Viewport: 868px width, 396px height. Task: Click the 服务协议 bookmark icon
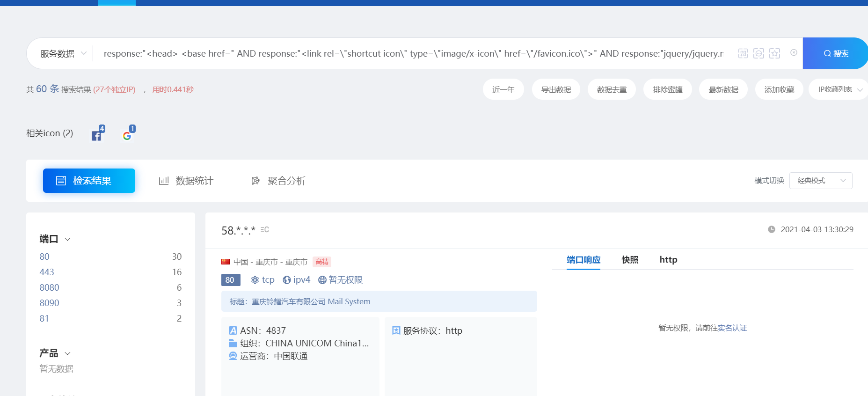(x=396, y=330)
